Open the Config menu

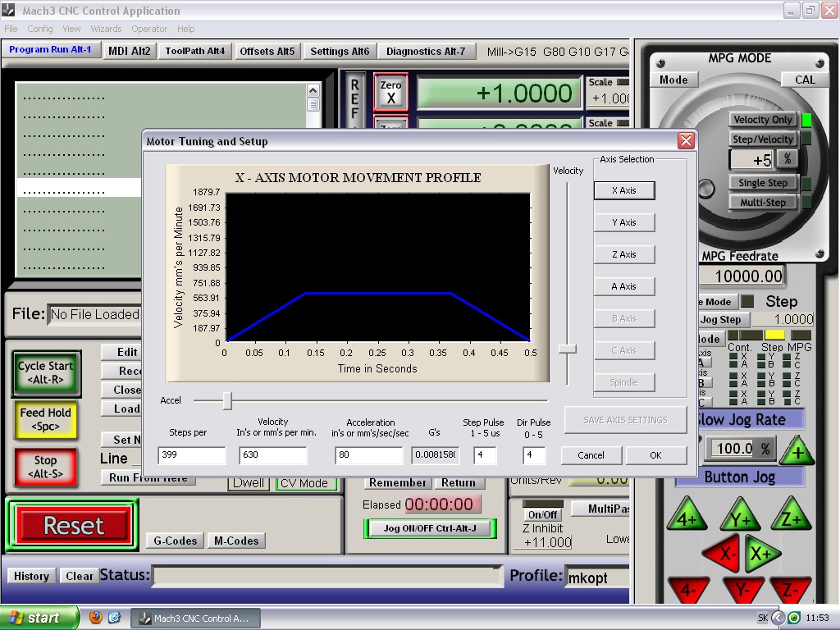40,29
